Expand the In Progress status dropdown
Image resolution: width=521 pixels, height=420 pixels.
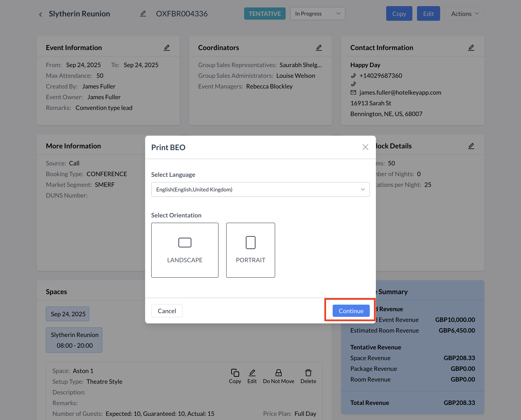click(317, 14)
